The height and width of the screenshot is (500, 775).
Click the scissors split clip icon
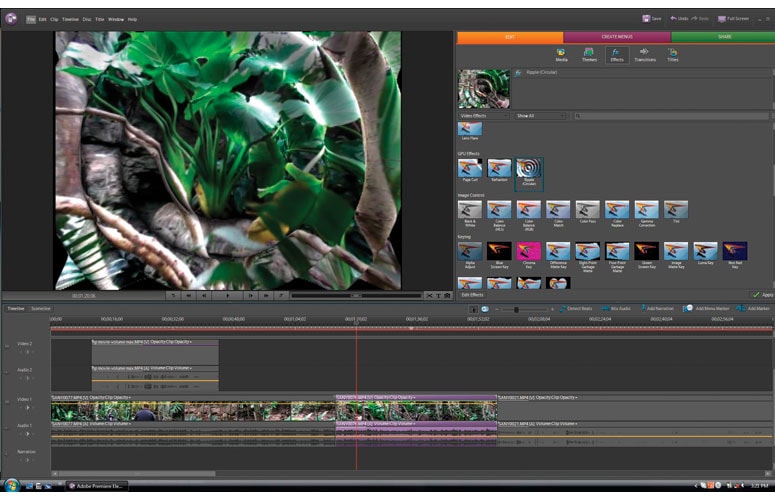tap(429, 295)
